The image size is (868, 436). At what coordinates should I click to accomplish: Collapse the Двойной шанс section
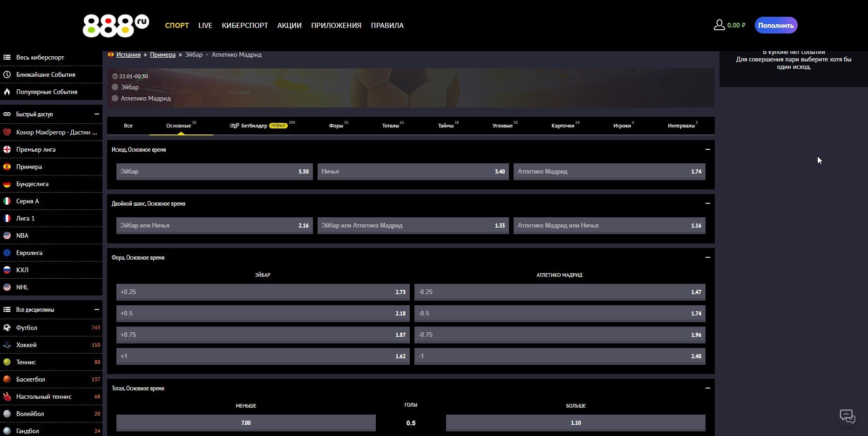click(x=707, y=203)
